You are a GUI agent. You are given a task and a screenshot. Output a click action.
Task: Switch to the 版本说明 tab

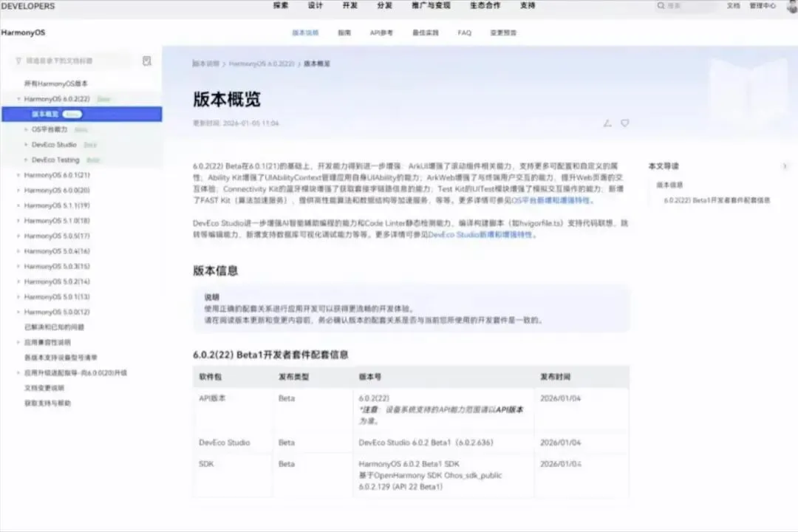305,33
